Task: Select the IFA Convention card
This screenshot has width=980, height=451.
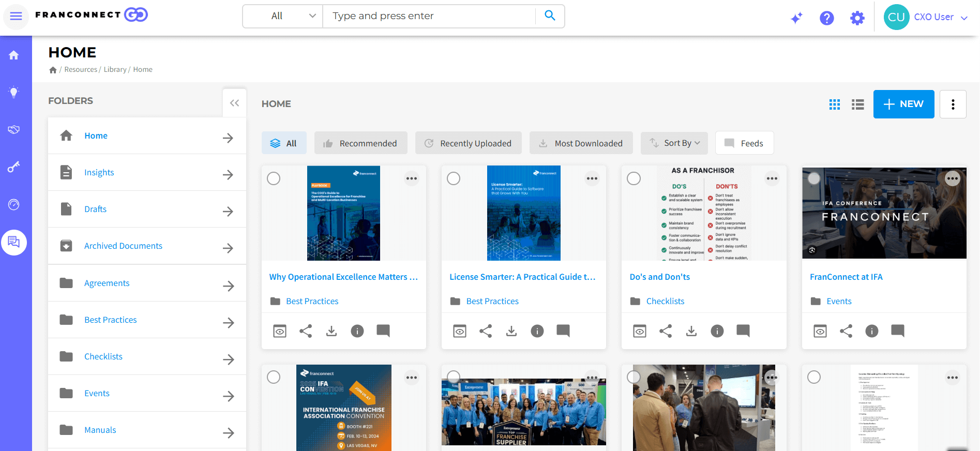Action: pyautogui.click(x=274, y=377)
